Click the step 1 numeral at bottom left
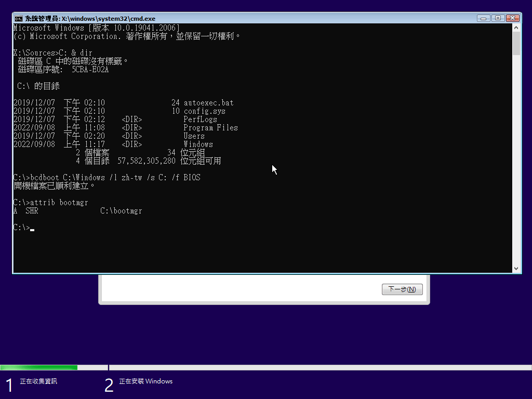This screenshot has height=399, width=532. [8, 384]
